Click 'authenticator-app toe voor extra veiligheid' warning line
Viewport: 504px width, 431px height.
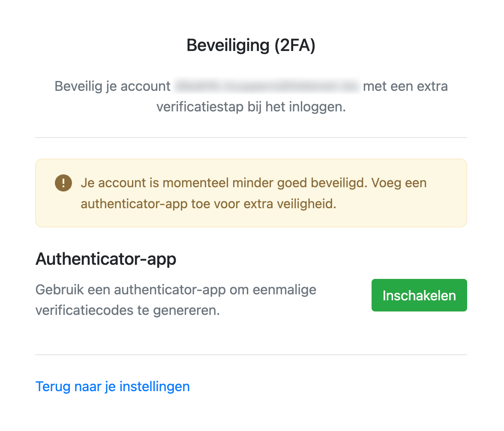208,204
